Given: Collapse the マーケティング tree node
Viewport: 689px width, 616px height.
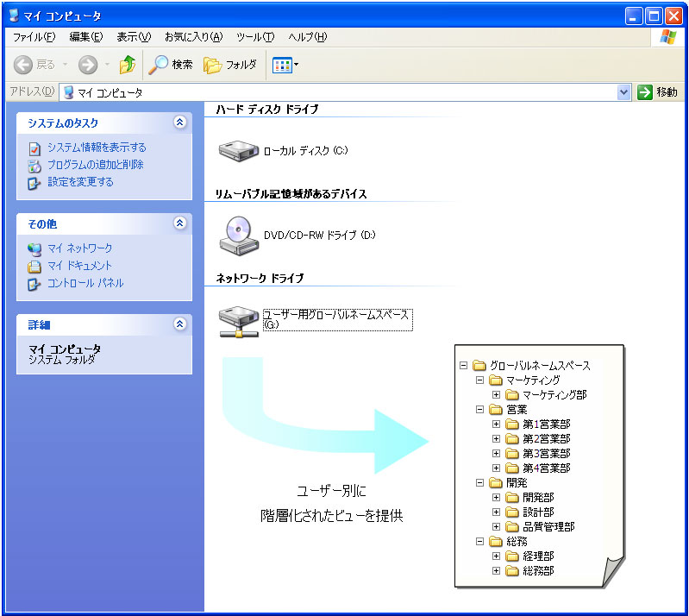Looking at the screenshot, I should (479, 380).
